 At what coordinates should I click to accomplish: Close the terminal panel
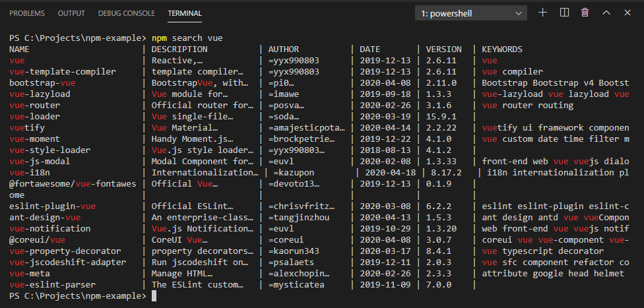[627, 13]
